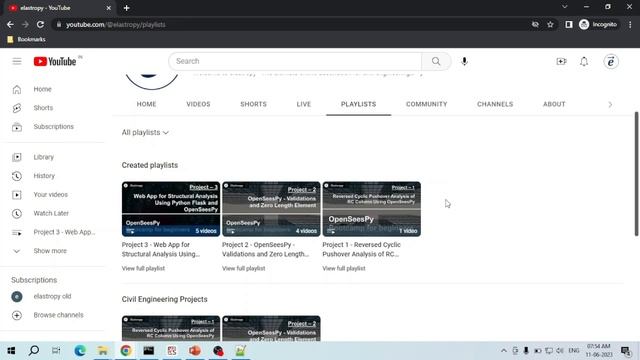Screen dimensions: 640x360
Task: Open Windows Start menu
Action: 11,351
